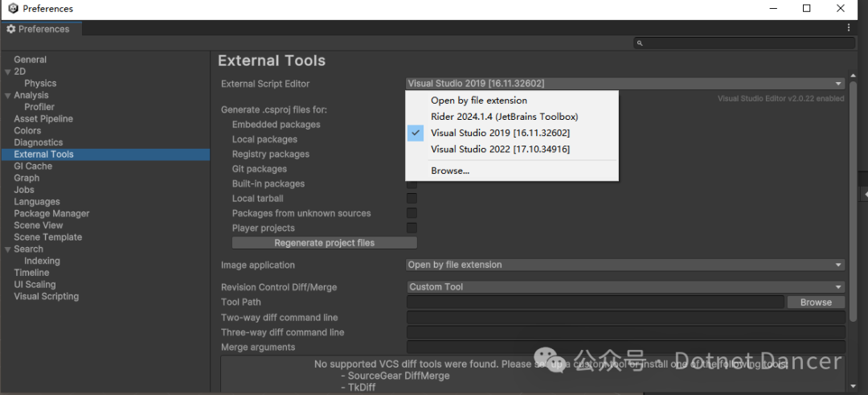
Task: Click the Git packages label
Action: (x=260, y=169)
